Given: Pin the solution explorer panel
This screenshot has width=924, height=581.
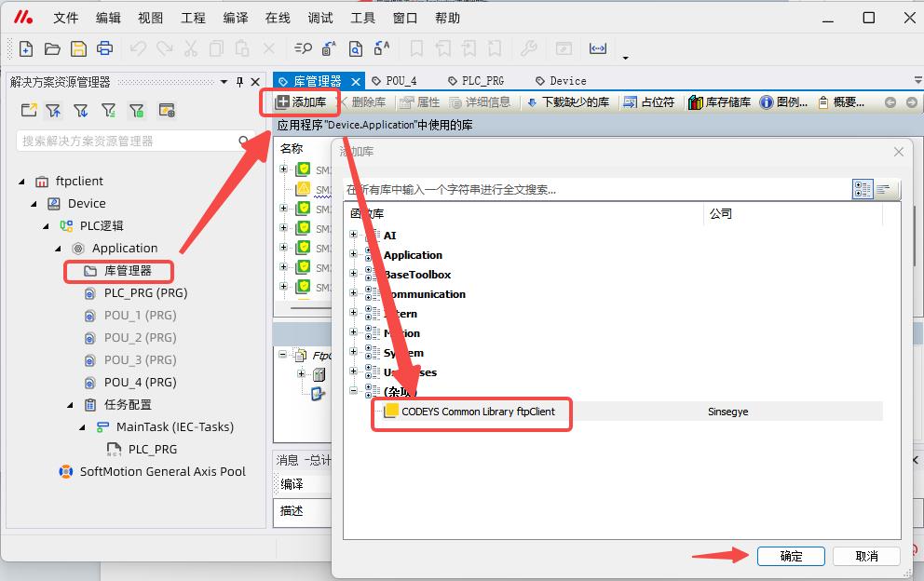Looking at the screenshot, I should point(239,82).
